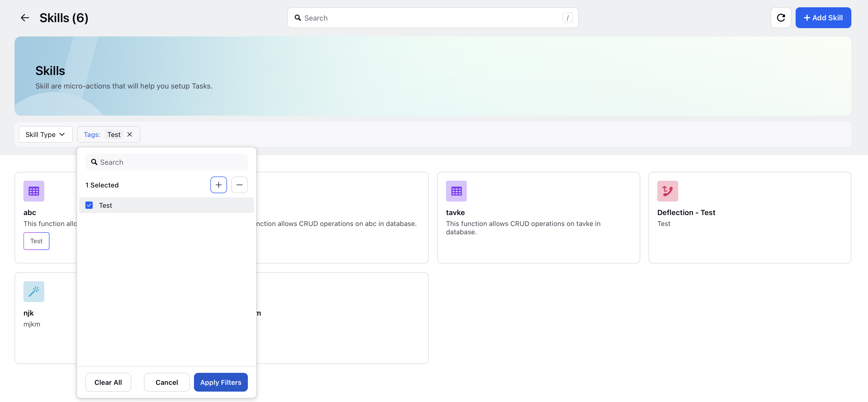Click the Tags filter label

click(x=92, y=134)
